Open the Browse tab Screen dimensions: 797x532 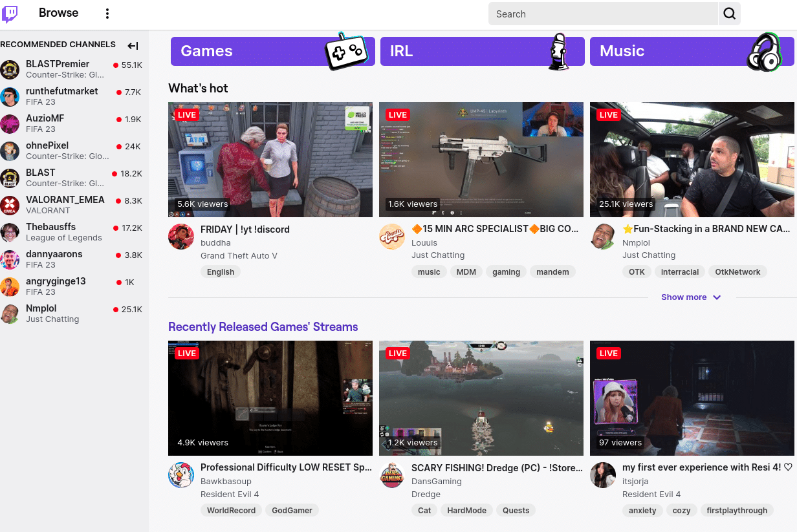[58, 13]
